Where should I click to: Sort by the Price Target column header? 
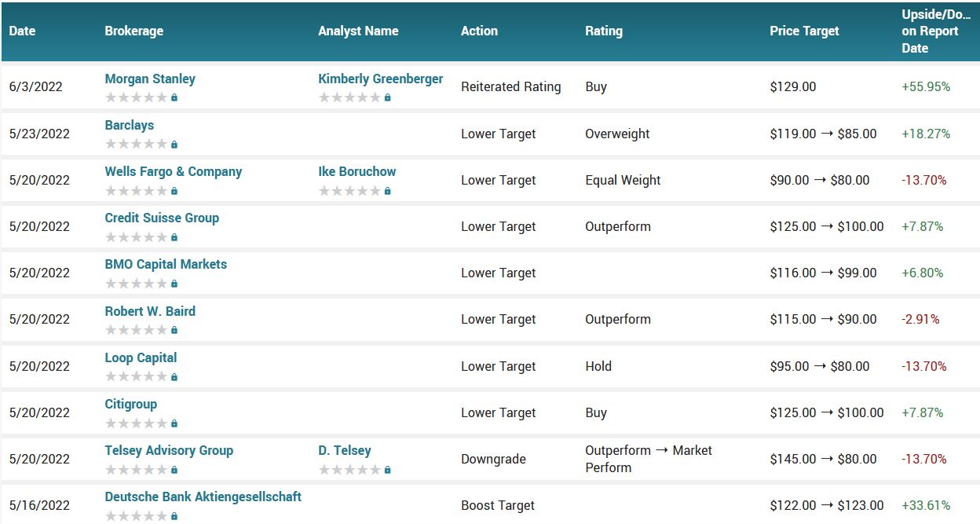[x=804, y=31]
